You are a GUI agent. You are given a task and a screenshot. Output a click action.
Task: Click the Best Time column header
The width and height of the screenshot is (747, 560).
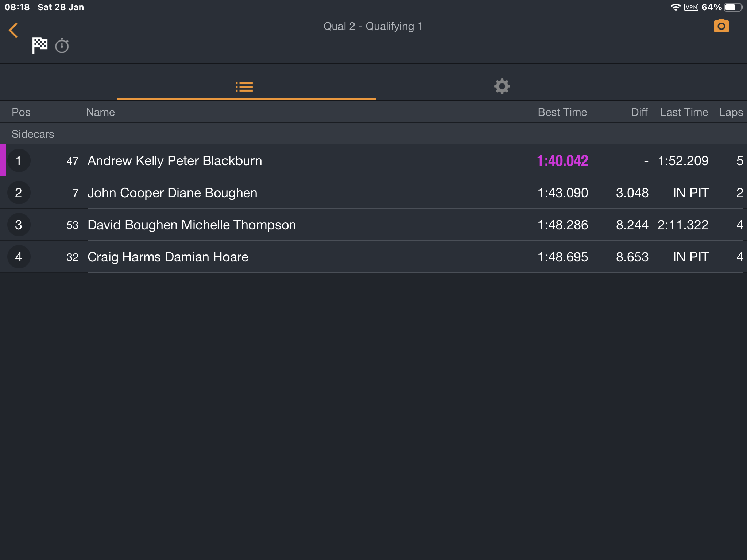point(562,112)
